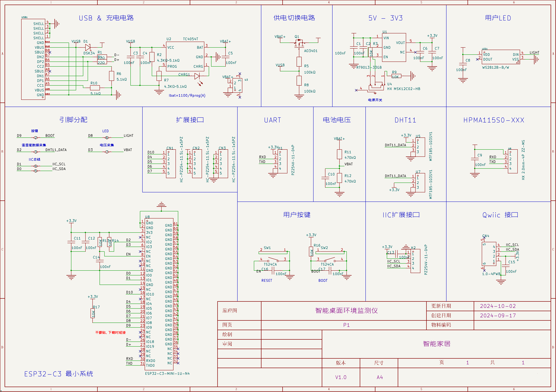
Task: Click the update date '2024-10-02'
Action: [x=498, y=306]
